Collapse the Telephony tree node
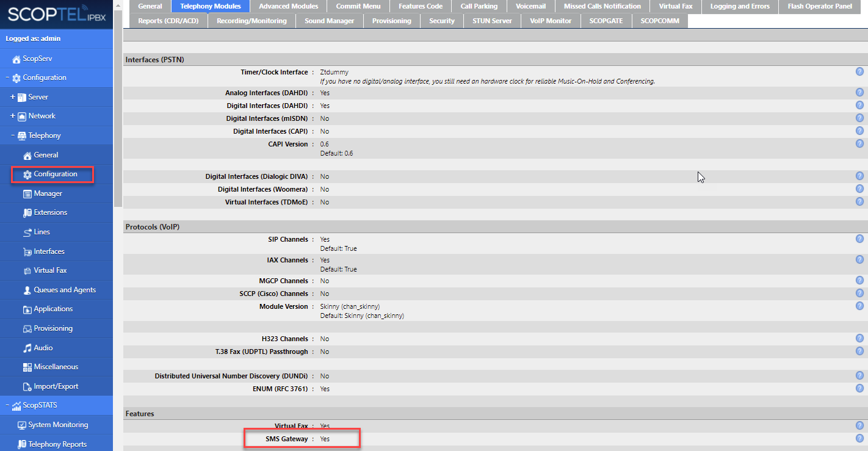868x451 pixels. tap(13, 135)
